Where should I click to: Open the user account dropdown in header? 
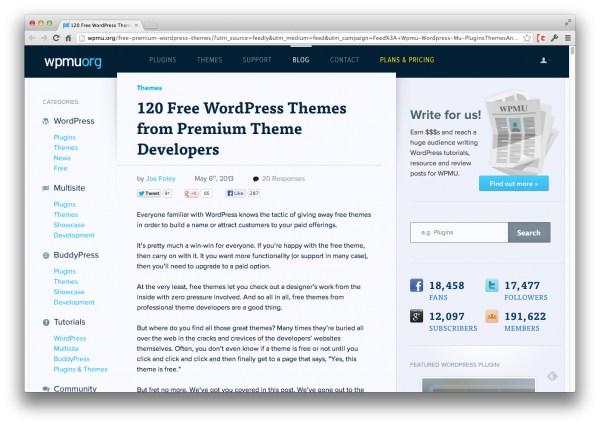545,60
